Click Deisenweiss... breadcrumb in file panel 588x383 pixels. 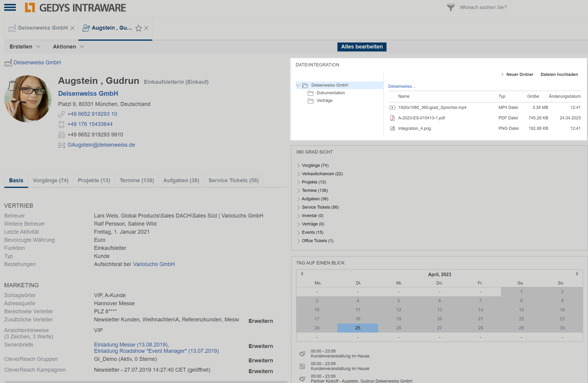click(x=402, y=86)
